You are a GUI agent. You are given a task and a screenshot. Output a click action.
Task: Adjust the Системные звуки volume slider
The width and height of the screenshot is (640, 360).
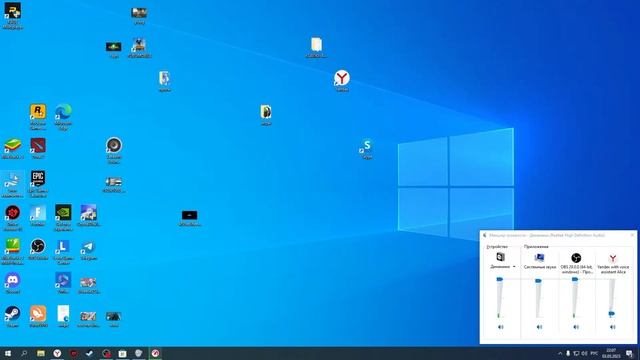[x=538, y=281]
